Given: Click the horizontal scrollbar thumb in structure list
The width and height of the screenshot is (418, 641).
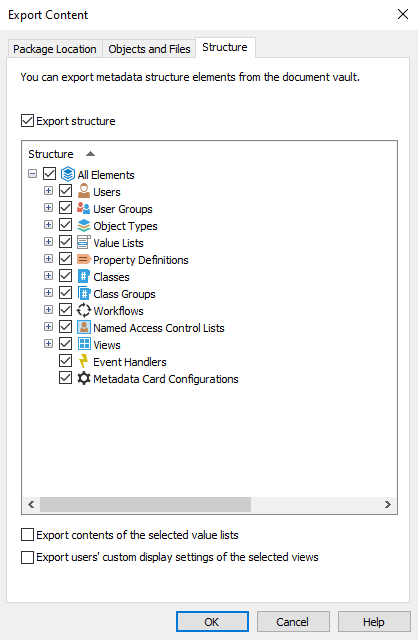Looking at the screenshot, I should [x=145, y=504].
